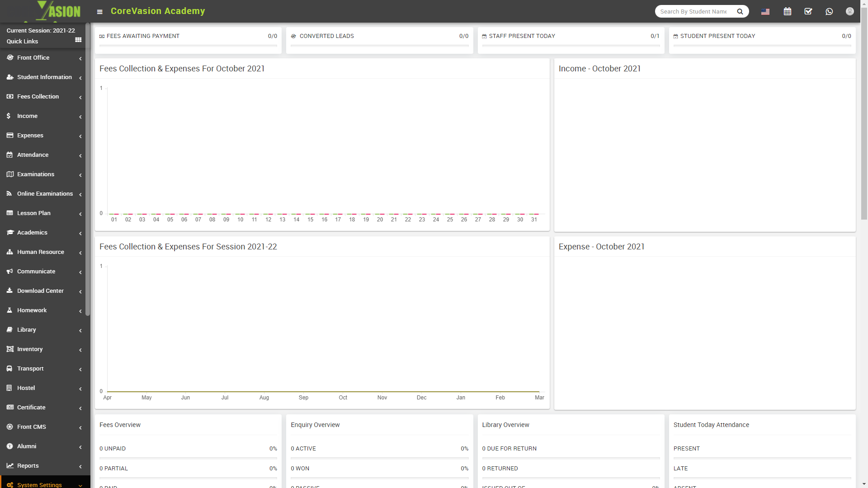
Task: Expand the Attendance menu chevron
Action: point(80,155)
